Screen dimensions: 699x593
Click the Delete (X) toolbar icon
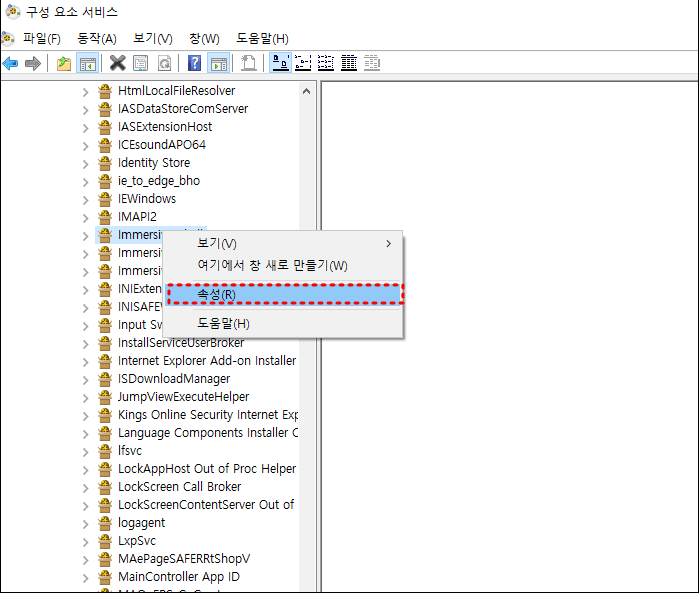click(117, 63)
